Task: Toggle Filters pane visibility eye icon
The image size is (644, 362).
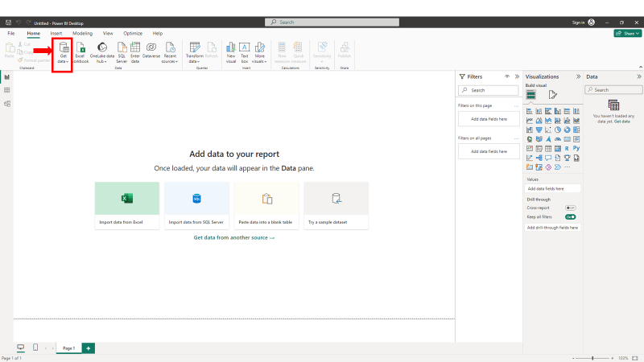Action: 507,76
